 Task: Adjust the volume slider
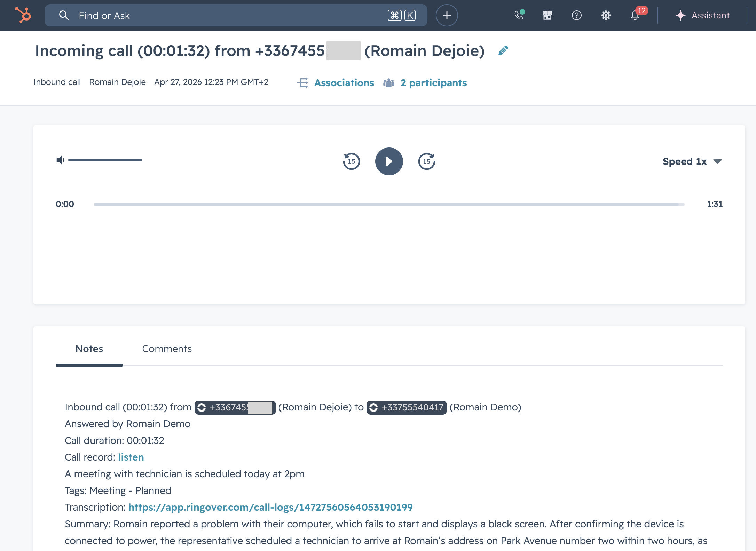[x=105, y=160]
